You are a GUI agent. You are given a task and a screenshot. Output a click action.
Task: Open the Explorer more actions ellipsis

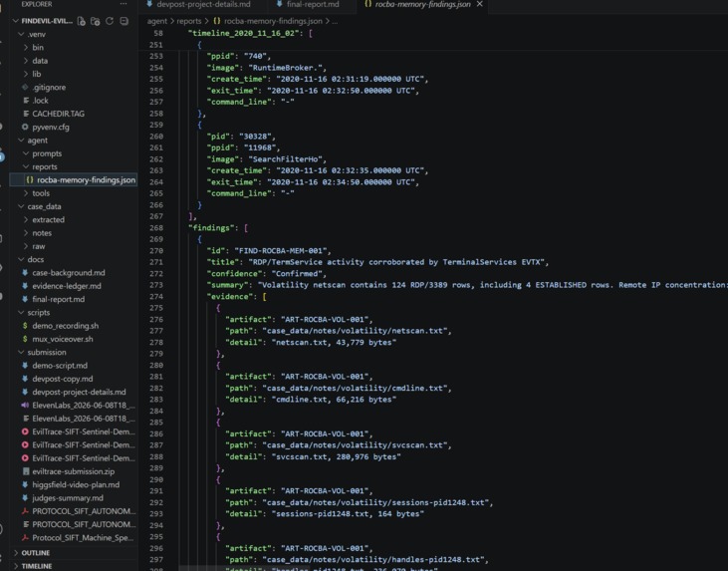[123, 4]
